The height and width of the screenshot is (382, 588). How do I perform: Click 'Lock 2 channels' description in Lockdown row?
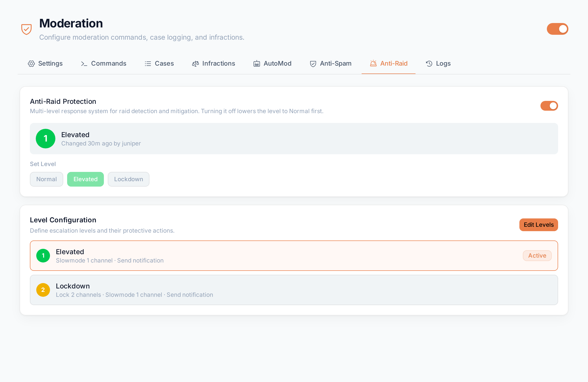pos(78,295)
